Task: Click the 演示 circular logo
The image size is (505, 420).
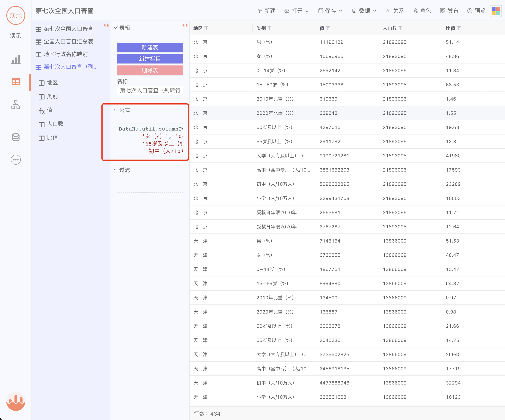Action: [x=16, y=16]
